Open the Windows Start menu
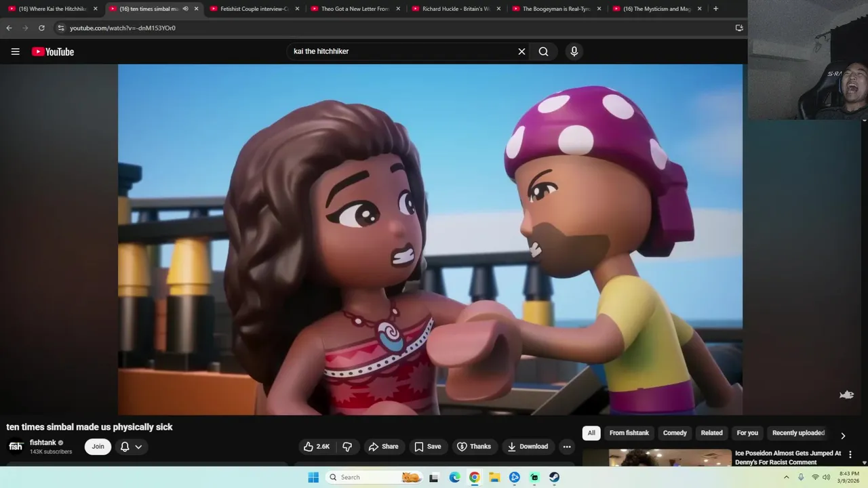Viewport: 868px width, 488px height. coord(313,477)
